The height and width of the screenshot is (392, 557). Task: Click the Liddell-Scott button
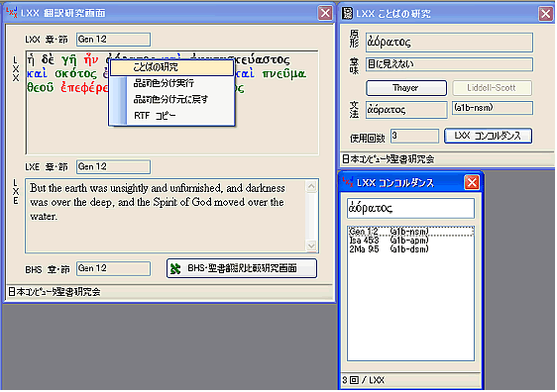click(x=492, y=88)
